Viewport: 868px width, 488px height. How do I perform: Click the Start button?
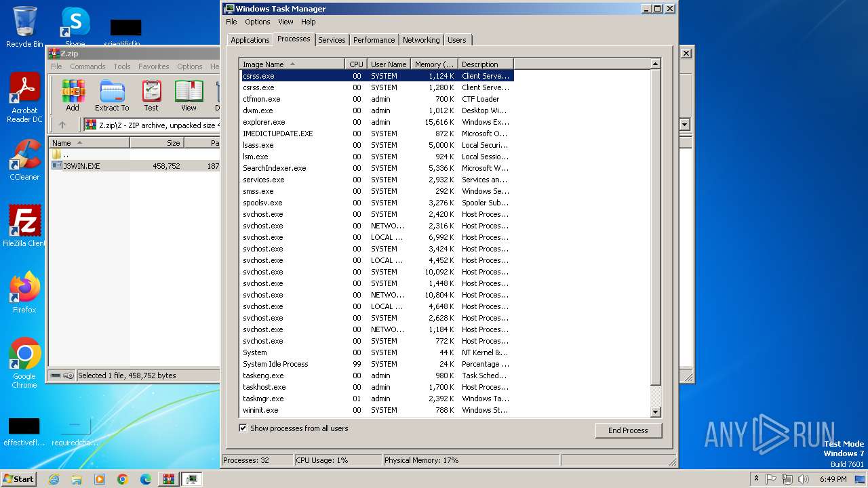(19, 479)
